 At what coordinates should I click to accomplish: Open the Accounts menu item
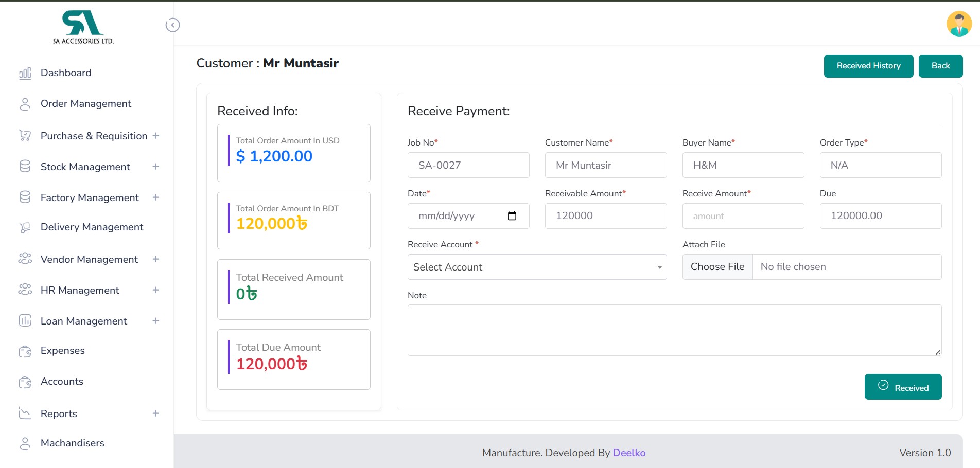(62, 382)
